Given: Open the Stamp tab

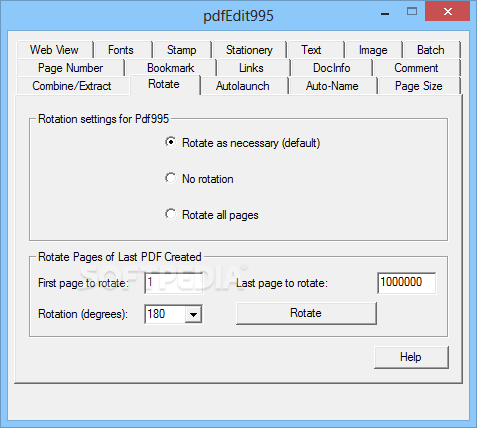Looking at the screenshot, I should tap(181, 50).
